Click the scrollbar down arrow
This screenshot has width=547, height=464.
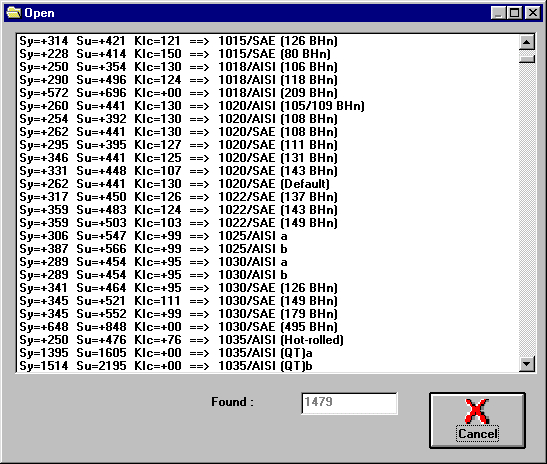coord(527,364)
